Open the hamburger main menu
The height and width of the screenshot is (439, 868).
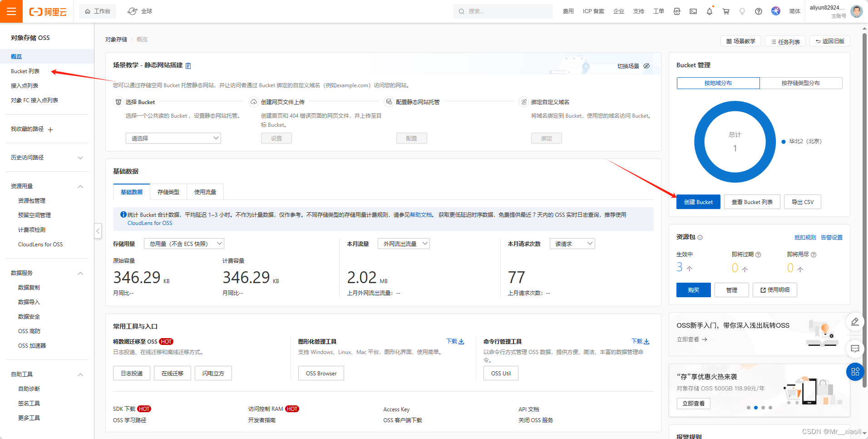(x=11, y=11)
